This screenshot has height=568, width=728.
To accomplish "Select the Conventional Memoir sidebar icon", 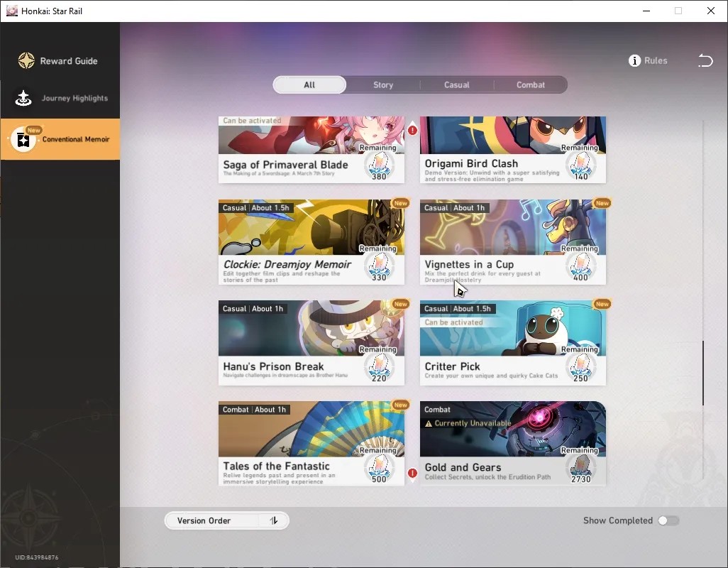I will pos(23,139).
